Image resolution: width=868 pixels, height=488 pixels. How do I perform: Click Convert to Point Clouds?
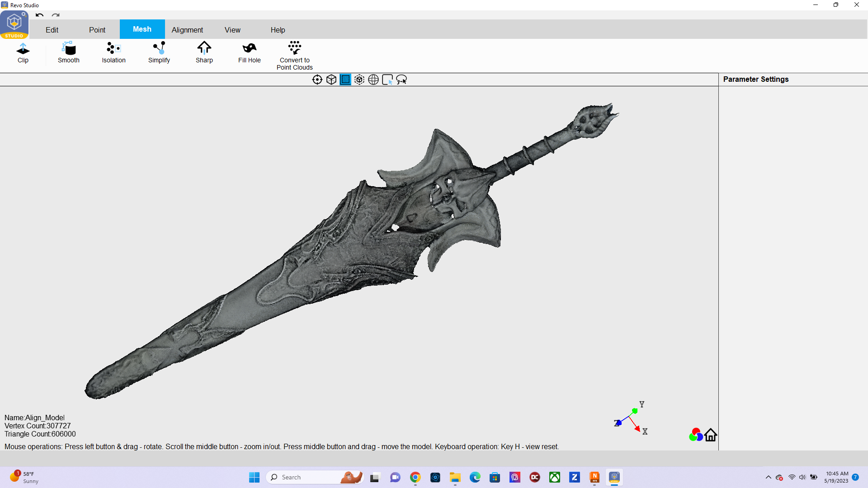point(295,56)
